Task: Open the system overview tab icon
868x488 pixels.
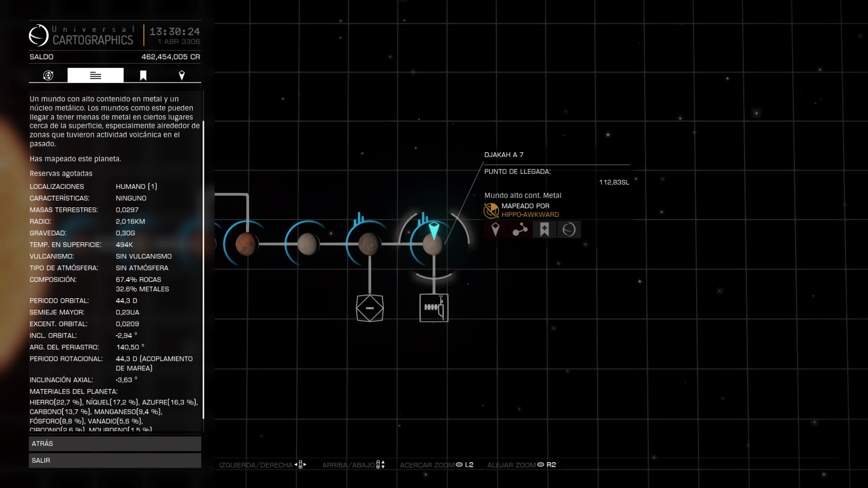Action: pos(48,75)
